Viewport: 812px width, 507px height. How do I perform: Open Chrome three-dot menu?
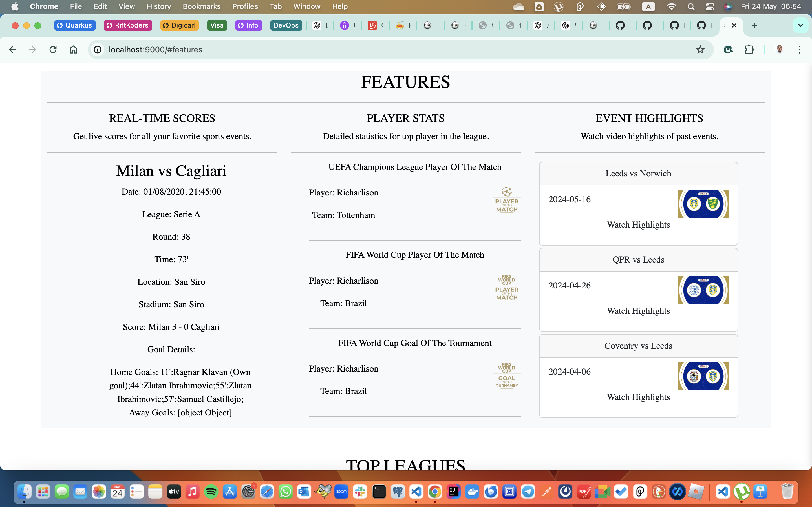pos(799,50)
